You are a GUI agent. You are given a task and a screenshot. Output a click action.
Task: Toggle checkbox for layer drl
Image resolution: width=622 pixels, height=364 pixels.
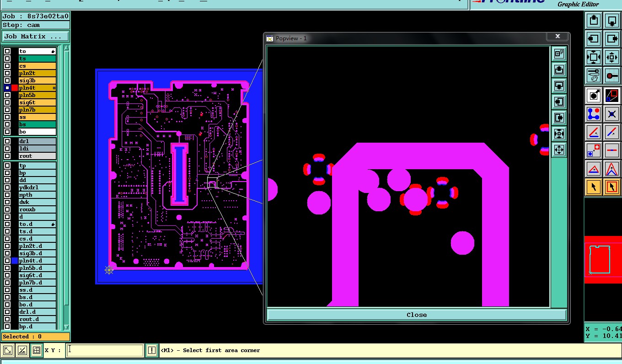coord(7,141)
